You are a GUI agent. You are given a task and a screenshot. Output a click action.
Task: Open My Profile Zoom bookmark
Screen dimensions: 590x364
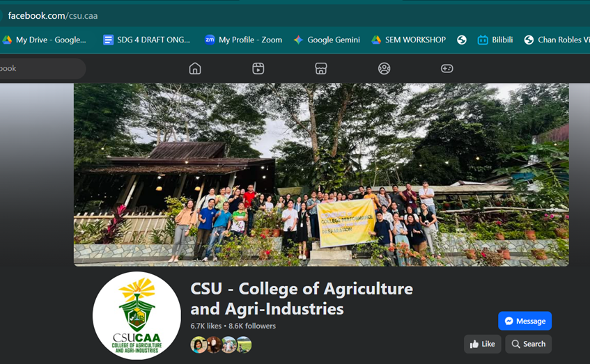point(243,40)
